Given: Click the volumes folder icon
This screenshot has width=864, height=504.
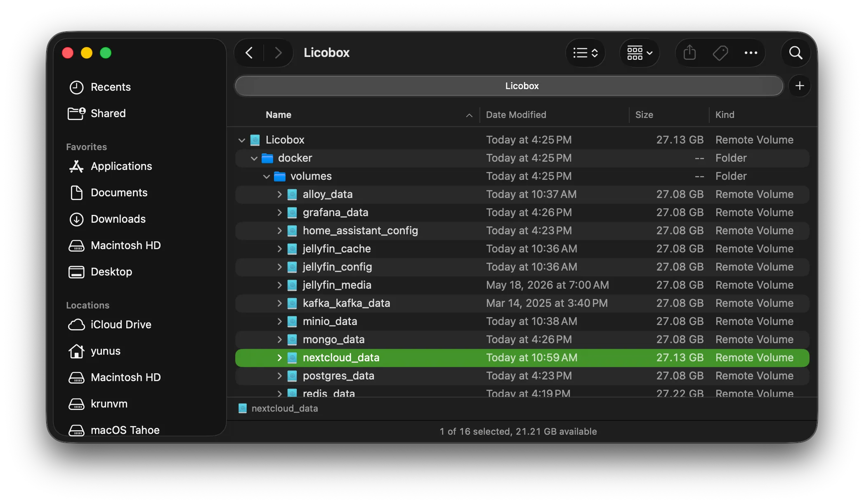Looking at the screenshot, I should point(280,176).
